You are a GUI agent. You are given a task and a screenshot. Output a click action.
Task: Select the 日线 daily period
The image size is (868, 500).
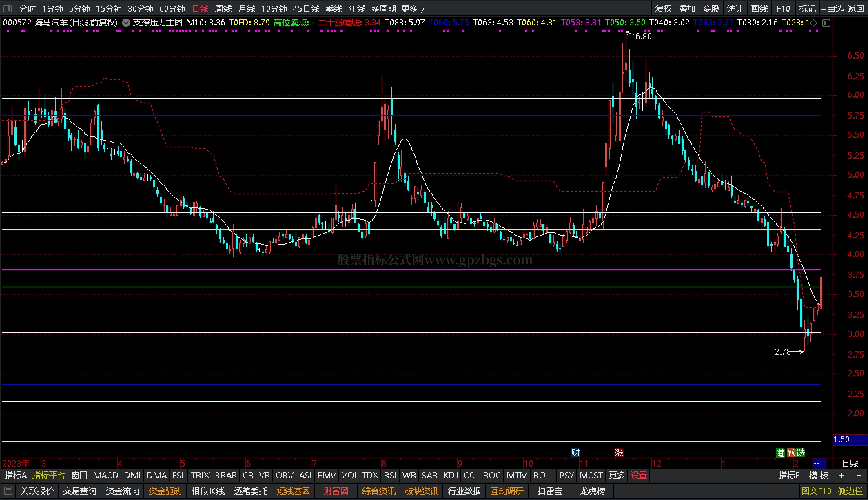200,9
